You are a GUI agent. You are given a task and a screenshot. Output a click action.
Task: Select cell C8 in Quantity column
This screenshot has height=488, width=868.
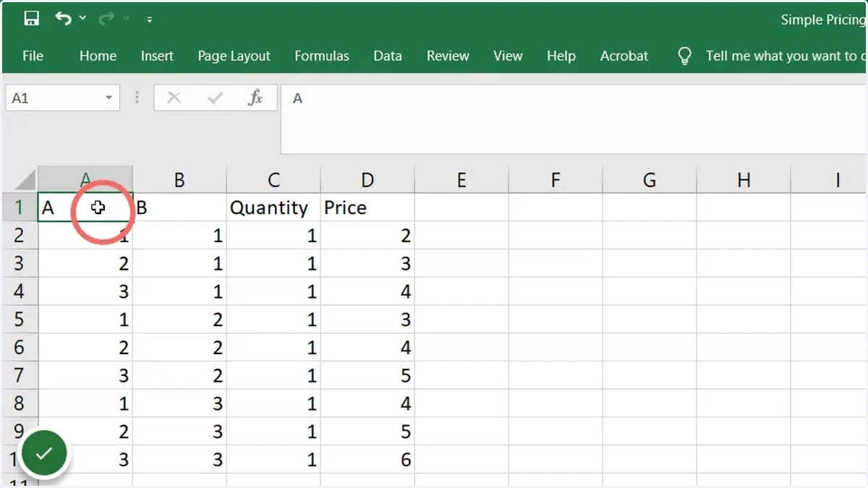[273, 403]
